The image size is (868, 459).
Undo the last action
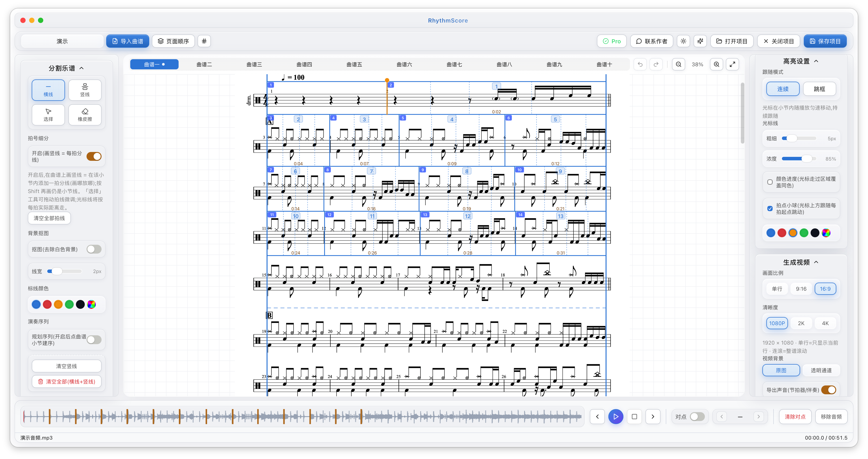640,64
